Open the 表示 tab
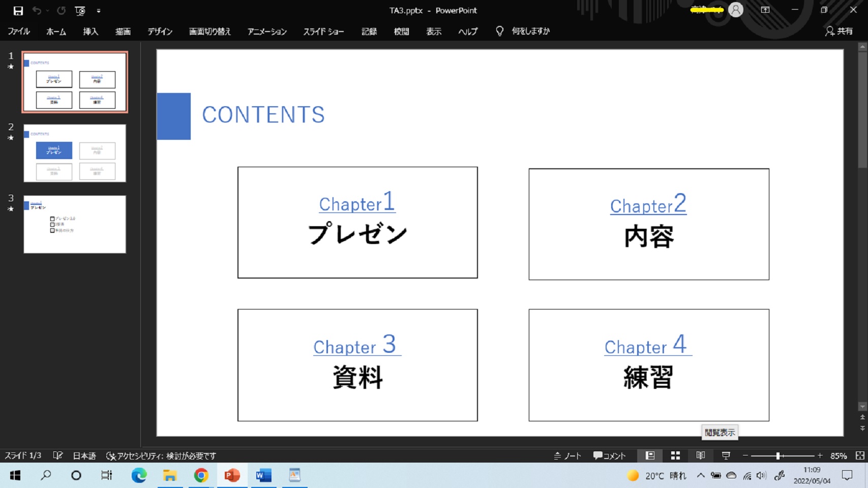Viewport: 868px width, 488px height. click(x=434, y=32)
